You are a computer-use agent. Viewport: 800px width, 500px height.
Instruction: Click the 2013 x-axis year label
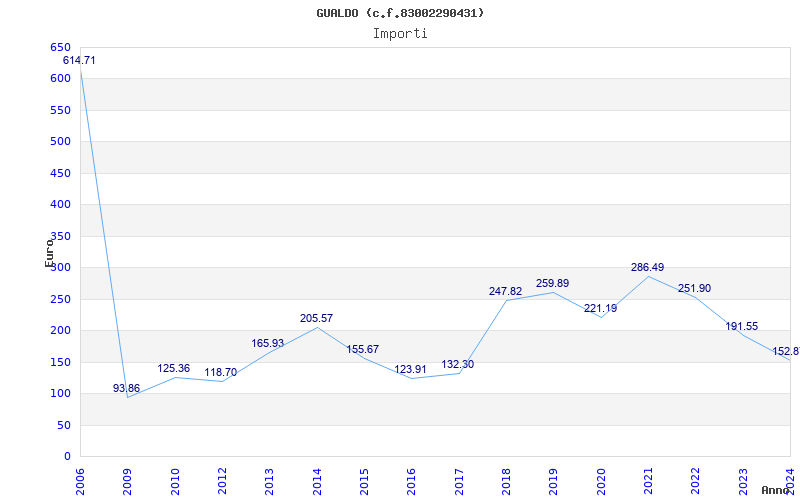[270, 481]
